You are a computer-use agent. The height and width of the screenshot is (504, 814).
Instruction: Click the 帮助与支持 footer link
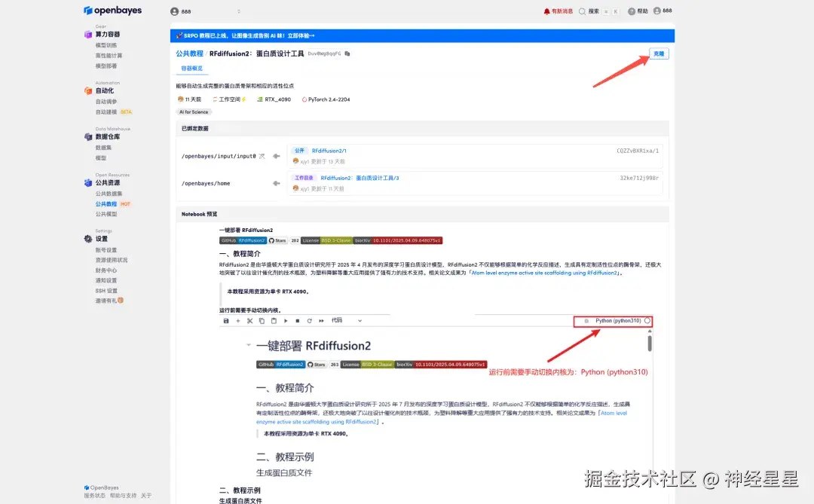click(x=123, y=496)
